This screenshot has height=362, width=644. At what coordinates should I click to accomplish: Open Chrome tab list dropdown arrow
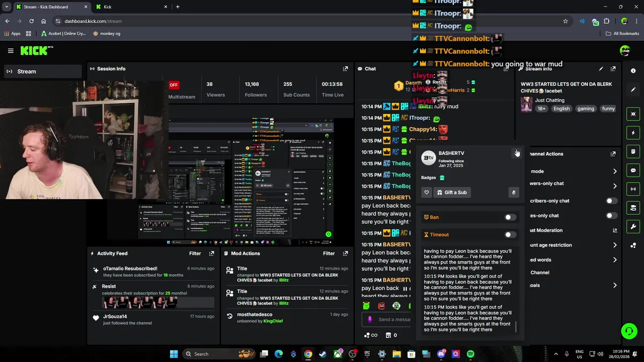click(7, 7)
